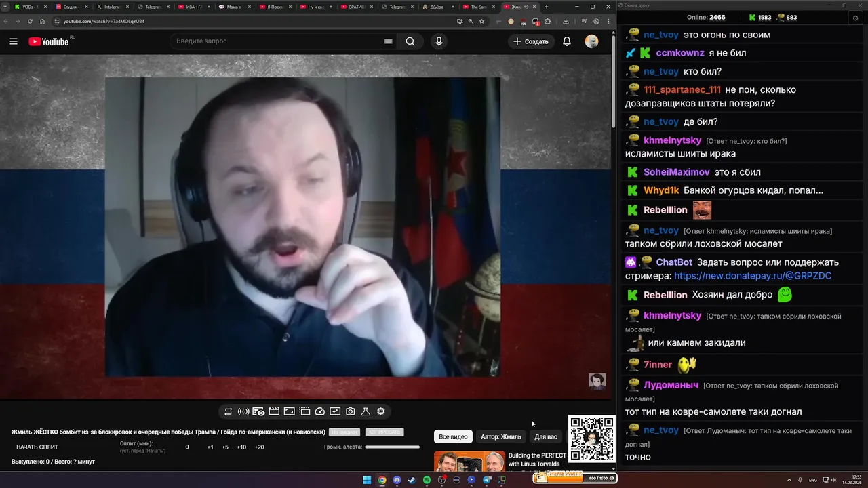Image resolution: width=868 pixels, height=488 pixels.
Task: Open Steam from the taskbar
Action: coord(412,480)
